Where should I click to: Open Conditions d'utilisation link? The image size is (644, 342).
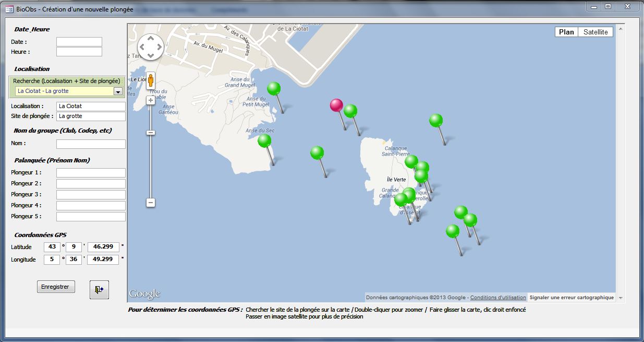[x=498, y=298]
